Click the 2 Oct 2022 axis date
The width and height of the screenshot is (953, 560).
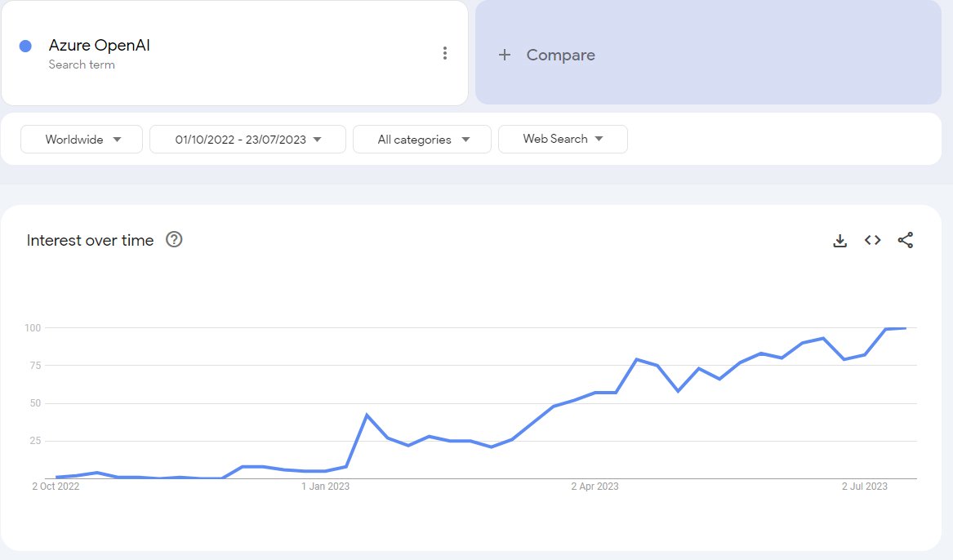click(x=56, y=487)
